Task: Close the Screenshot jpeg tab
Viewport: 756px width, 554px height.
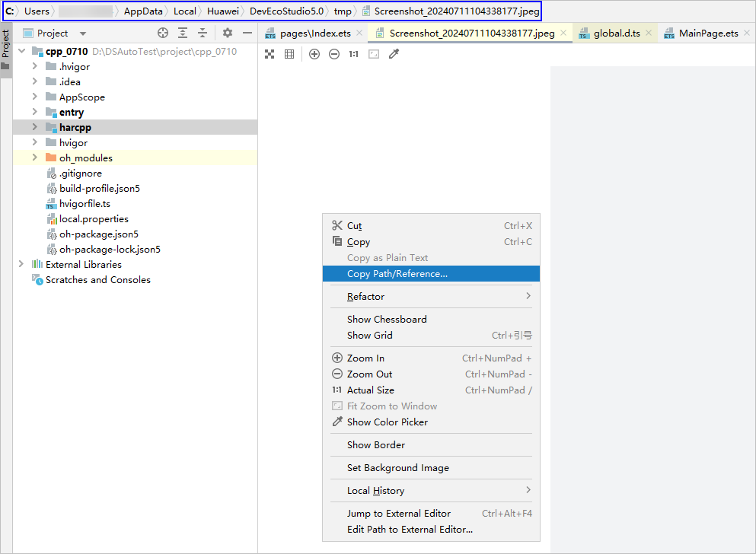Action: pyautogui.click(x=563, y=33)
